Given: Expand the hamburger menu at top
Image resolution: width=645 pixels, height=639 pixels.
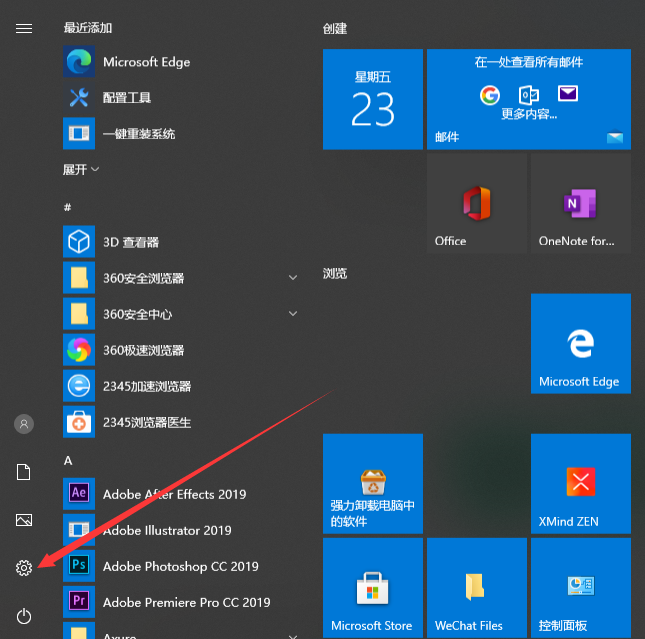Looking at the screenshot, I should point(24,28).
